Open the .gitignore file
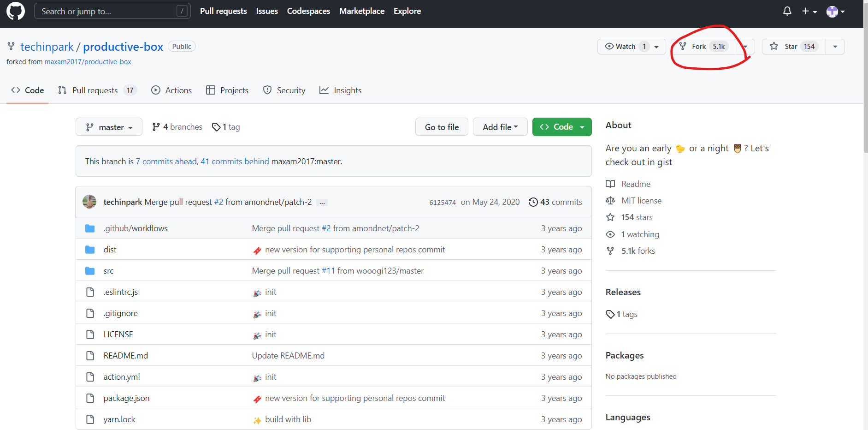Viewport: 868px width, 430px height. click(x=121, y=313)
